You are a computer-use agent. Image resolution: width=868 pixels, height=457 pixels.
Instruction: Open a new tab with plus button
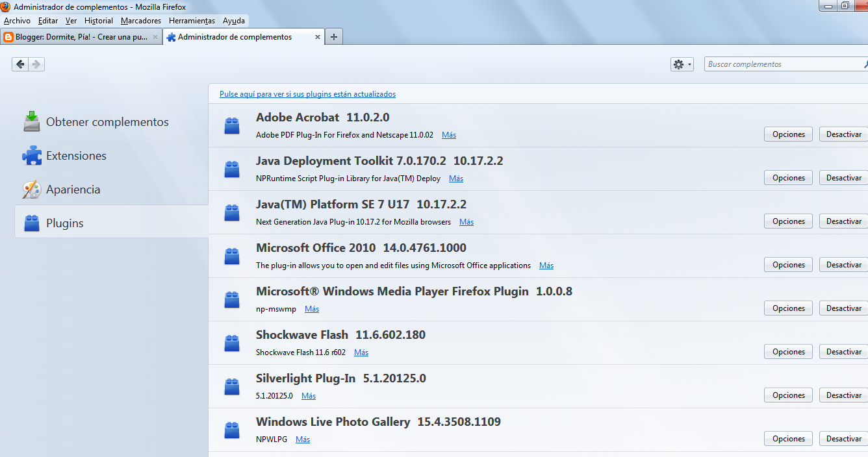point(334,37)
